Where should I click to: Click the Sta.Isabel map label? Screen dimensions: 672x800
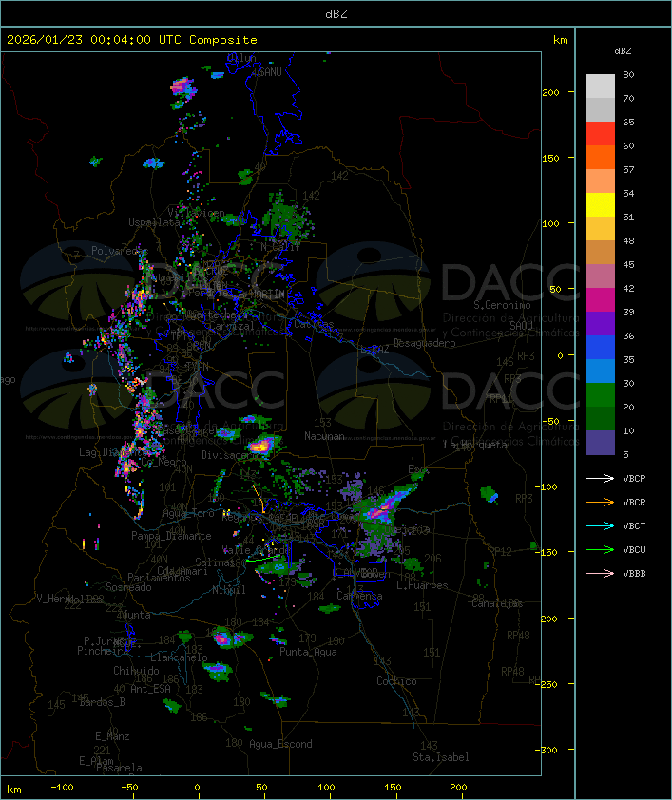pyautogui.click(x=440, y=757)
